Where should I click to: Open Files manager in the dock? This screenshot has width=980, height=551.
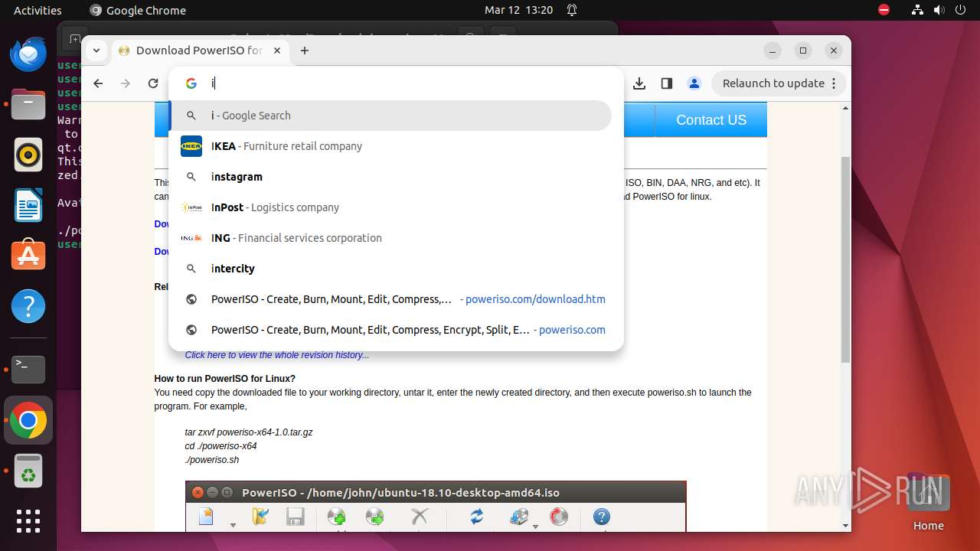(28, 105)
